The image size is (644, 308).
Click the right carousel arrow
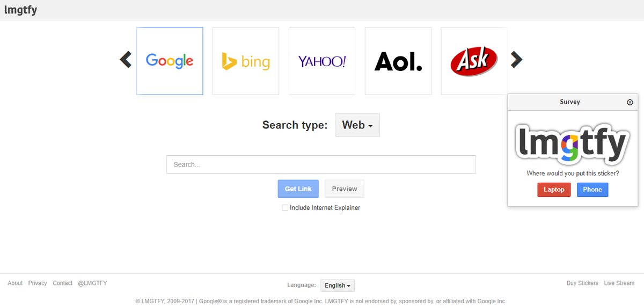[516, 60]
